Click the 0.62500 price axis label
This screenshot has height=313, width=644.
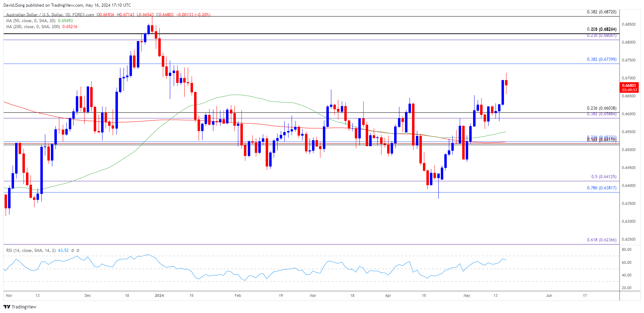[629, 239]
